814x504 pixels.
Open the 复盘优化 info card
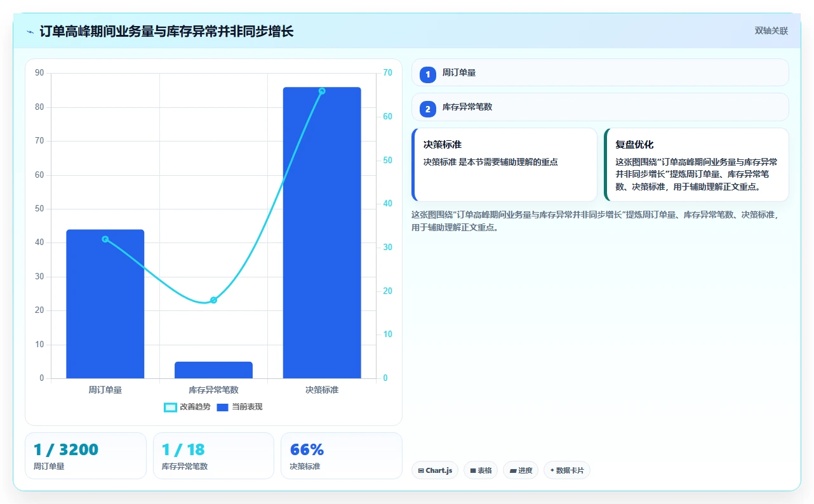click(x=697, y=165)
